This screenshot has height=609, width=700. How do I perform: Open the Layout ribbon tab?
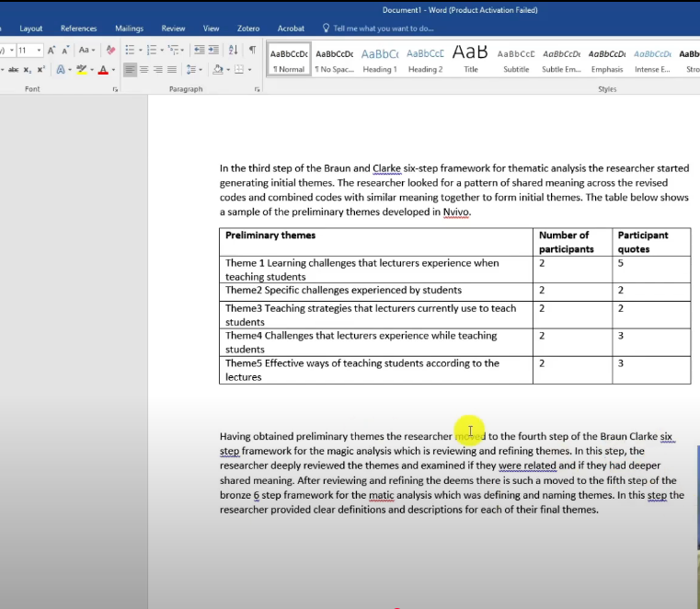point(30,29)
